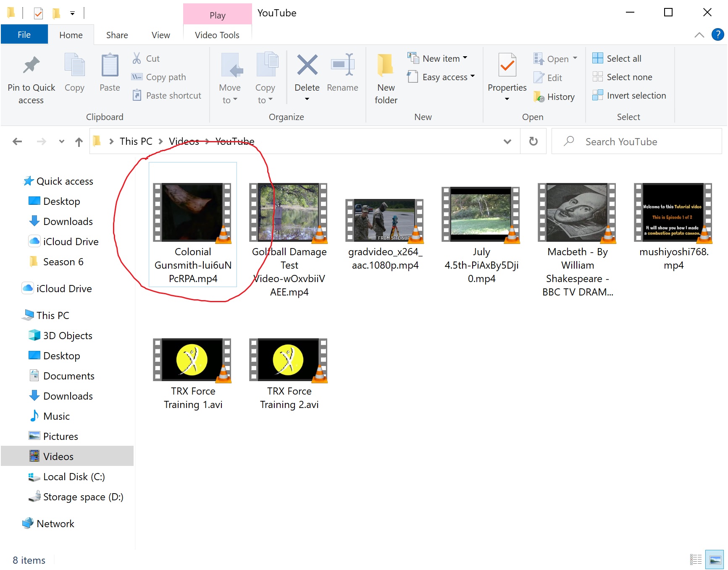Viewport: 728px width, 570px height.
Task: Switch to details view layout
Action: click(696, 560)
